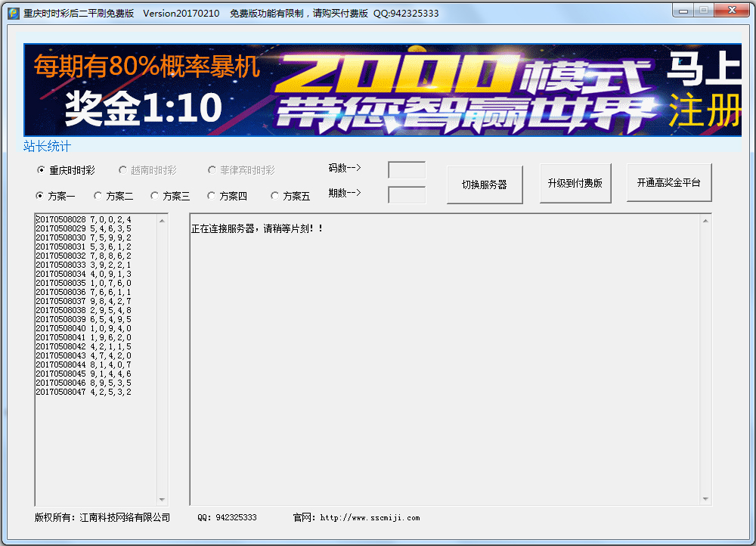The width and height of the screenshot is (756, 546).
Task: Click the app icon in title bar
Action: tap(14, 13)
